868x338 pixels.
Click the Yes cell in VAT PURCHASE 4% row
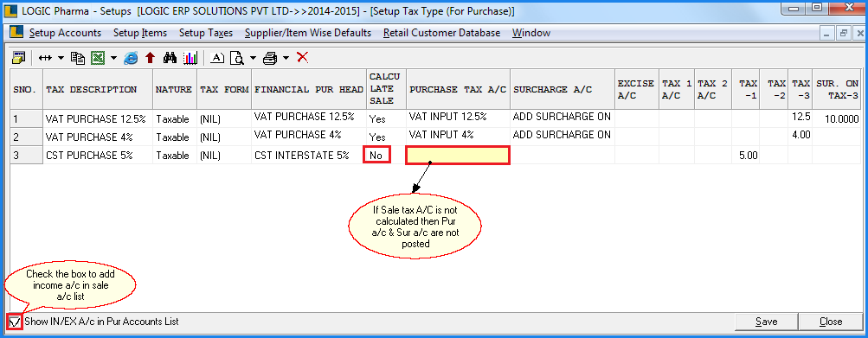[386, 137]
